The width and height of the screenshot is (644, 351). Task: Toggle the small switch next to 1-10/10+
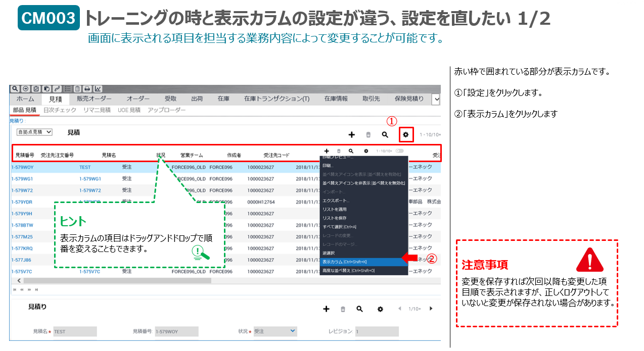(400, 151)
